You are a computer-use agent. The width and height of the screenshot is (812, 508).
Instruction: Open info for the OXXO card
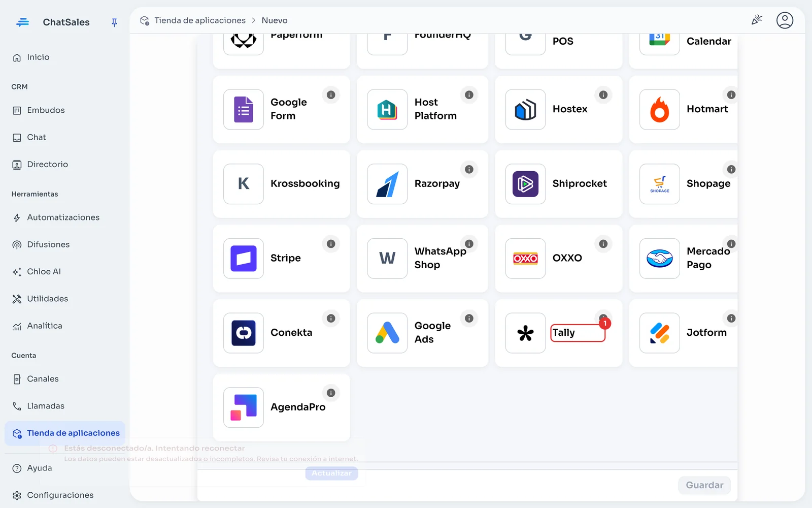point(603,244)
